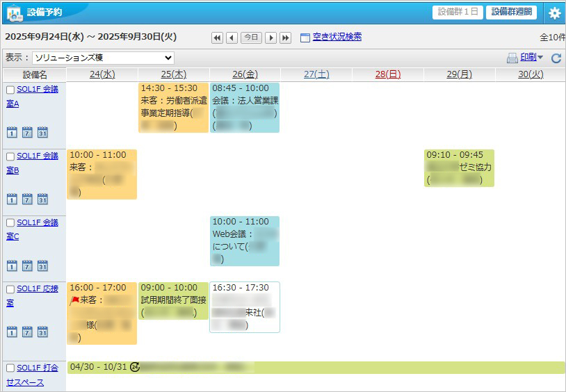Expand the 印刷 dropdown arrow
Viewport: 566px width, 392px height.
[540, 58]
